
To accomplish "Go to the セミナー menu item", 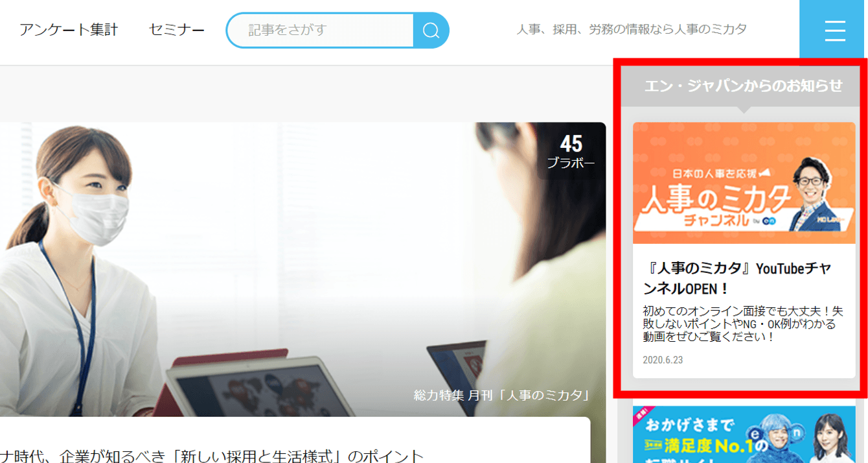I will tap(176, 30).
